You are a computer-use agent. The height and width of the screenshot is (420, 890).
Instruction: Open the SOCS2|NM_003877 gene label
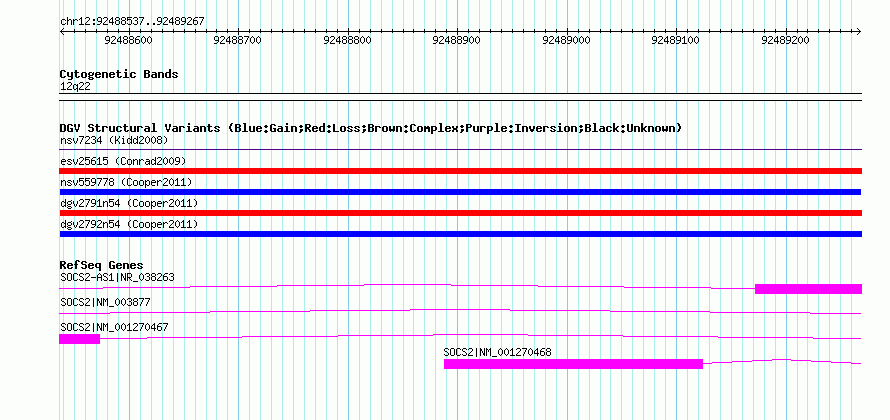coord(105,303)
